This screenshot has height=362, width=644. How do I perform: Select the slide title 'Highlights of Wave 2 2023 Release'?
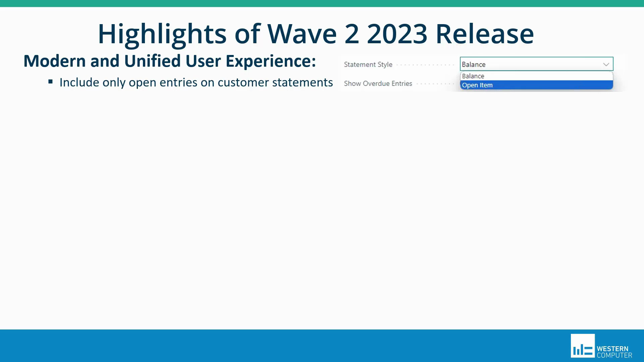pyautogui.click(x=316, y=33)
